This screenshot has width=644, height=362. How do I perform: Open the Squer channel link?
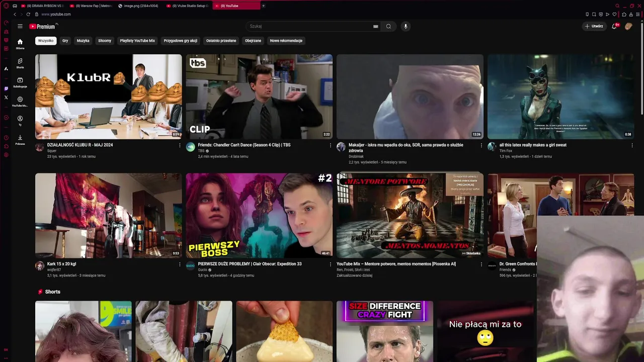(52, 151)
